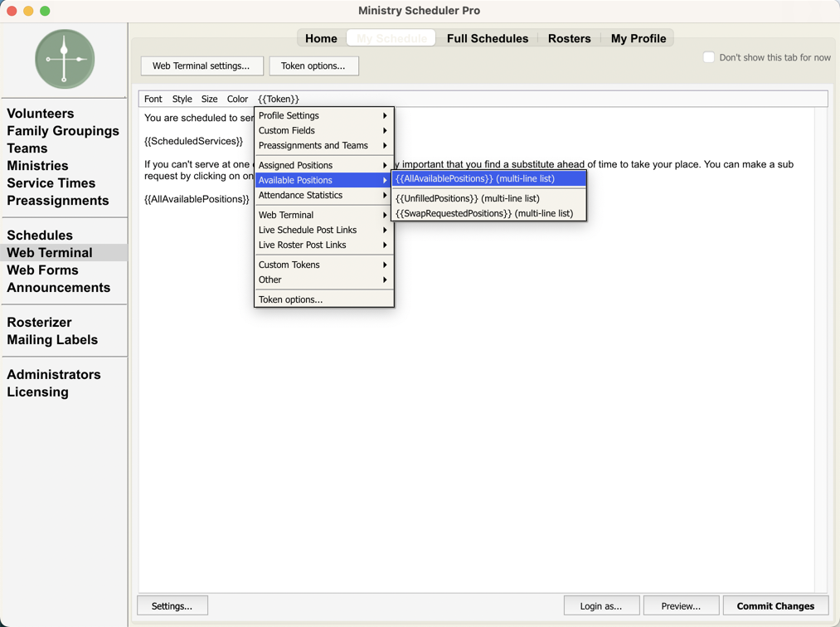Open Licensing in the sidebar
This screenshot has height=627, width=840.
pos(37,392)
